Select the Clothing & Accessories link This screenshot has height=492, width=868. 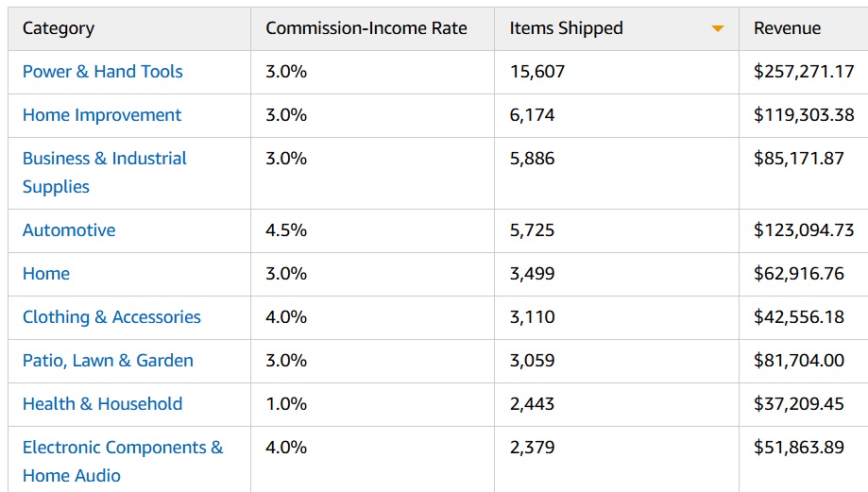coord(111,317)
